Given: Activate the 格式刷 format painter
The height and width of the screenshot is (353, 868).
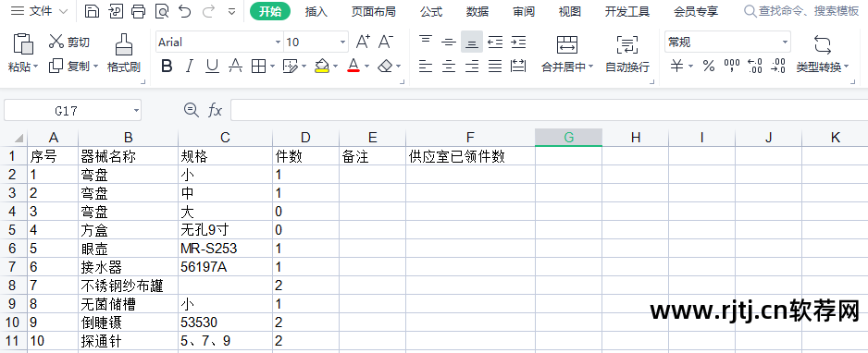Looking at the screenshot, I should tap(123, 54).
